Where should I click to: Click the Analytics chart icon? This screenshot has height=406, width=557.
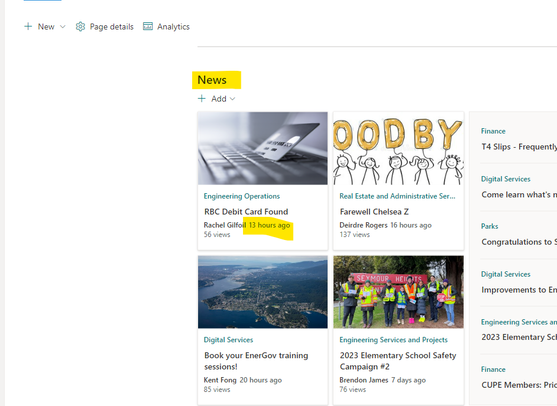(148, 26)
